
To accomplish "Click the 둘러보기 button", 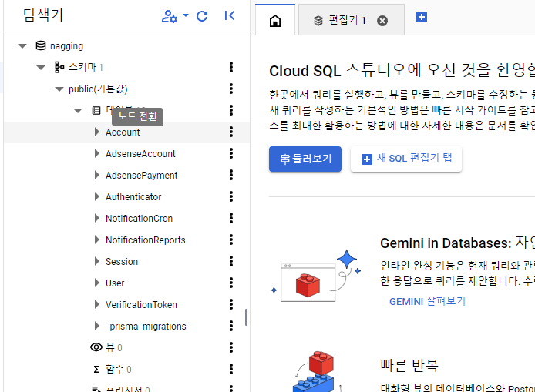I will coord(305,159).
